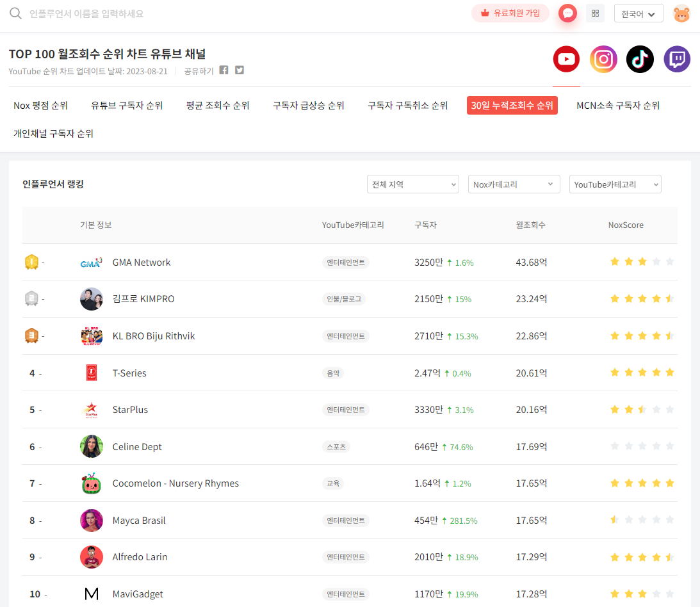Image resolution: width=700 pixels, height=607 pixels.
Task: Open Mayca Brasil channel link
Action: click(139, 521)
